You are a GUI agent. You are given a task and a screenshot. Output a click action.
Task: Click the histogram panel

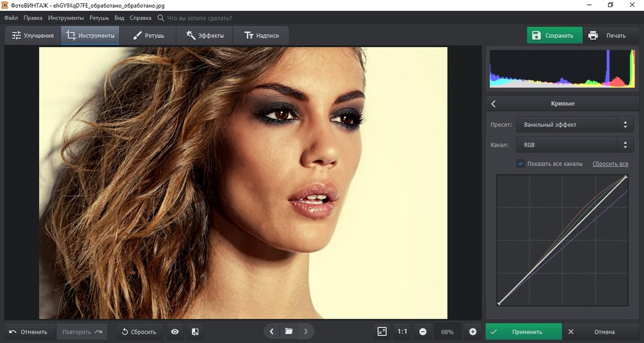tap(562, 68)
